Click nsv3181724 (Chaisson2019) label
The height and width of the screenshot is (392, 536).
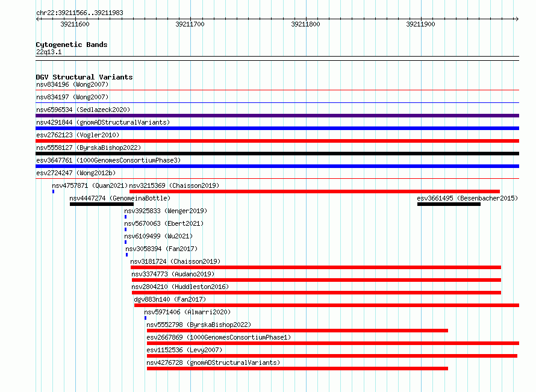pos(175,261)
